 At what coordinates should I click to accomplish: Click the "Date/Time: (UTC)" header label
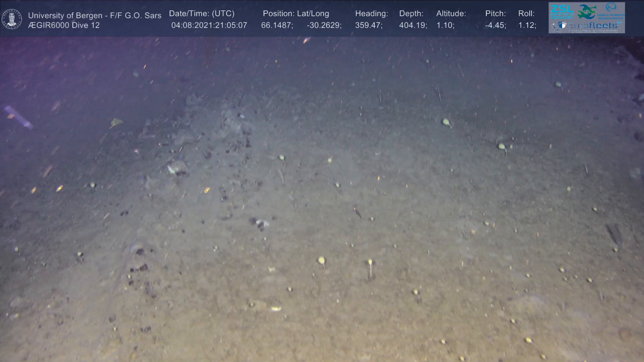coord(202,14)
